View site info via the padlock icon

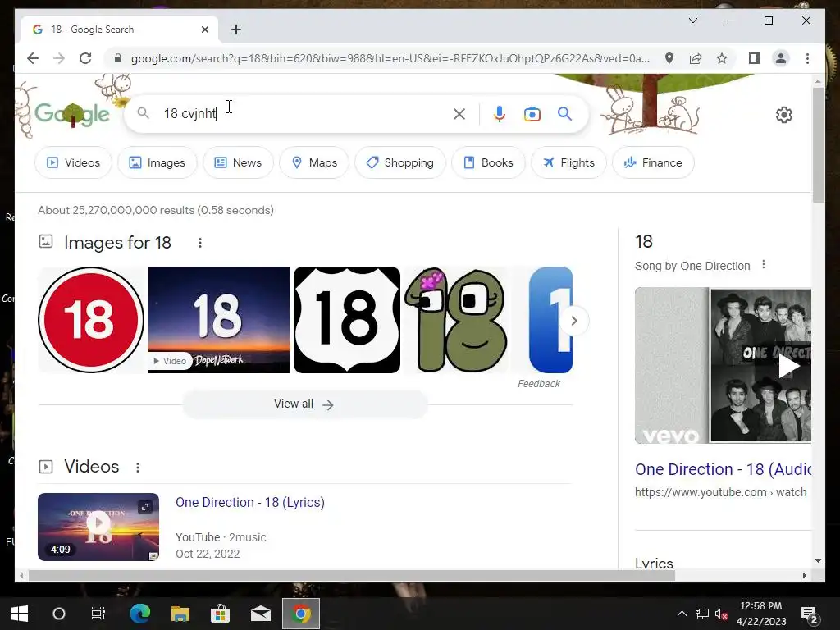point(118,58)
